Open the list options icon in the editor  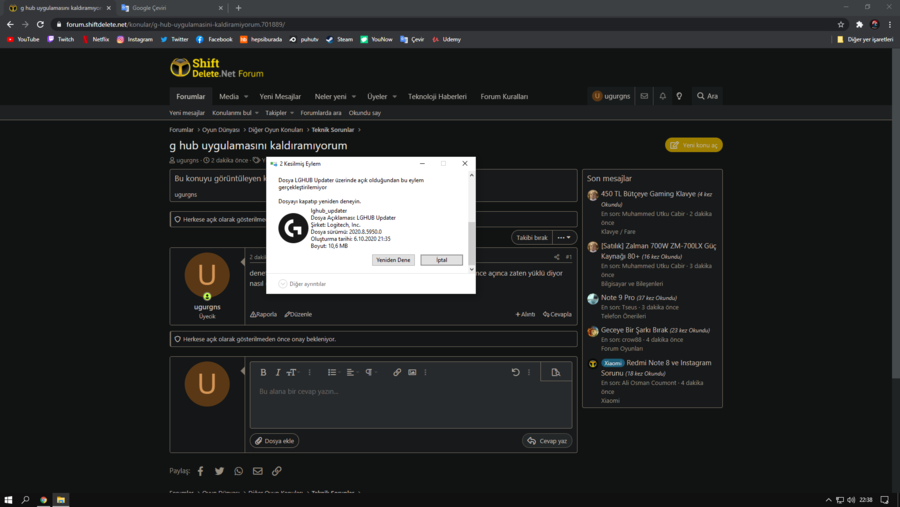pos(333,372)
